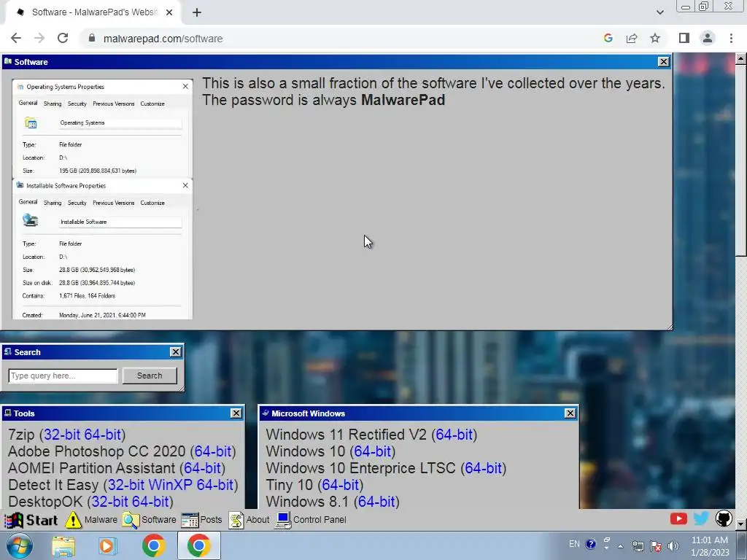Open the Control Panel shortcut
Viewport: 747px width, 560px height.
click(x=311, y=520)
